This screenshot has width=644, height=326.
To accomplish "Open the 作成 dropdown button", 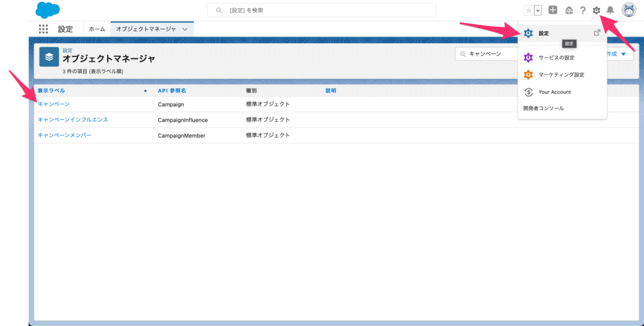I will (x=616, y=54).
